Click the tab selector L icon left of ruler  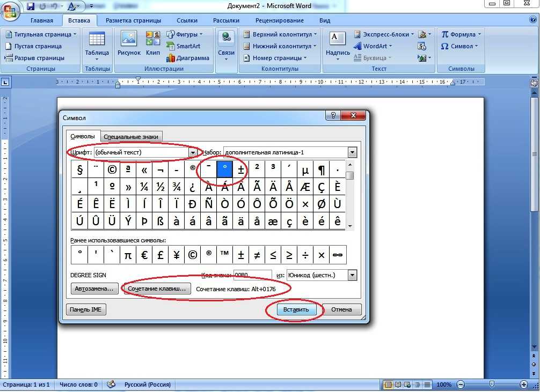point(5,82)
